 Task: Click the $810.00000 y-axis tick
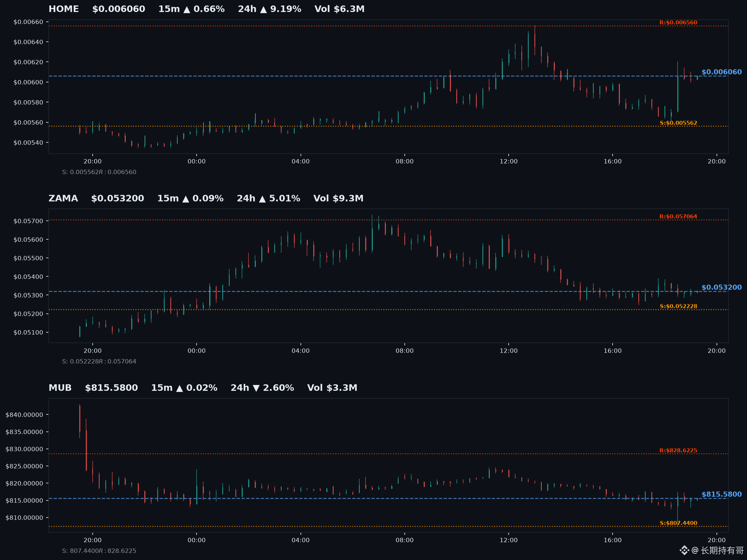coord(24,518)
